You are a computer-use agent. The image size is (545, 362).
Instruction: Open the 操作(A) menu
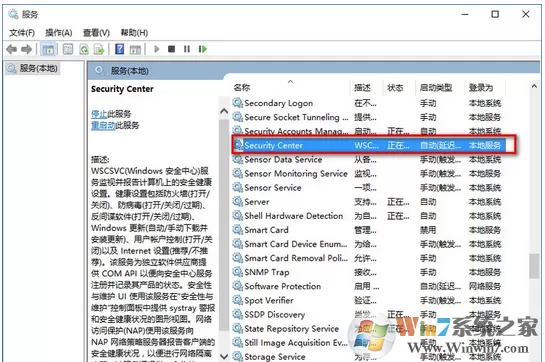tap(59, 33)
